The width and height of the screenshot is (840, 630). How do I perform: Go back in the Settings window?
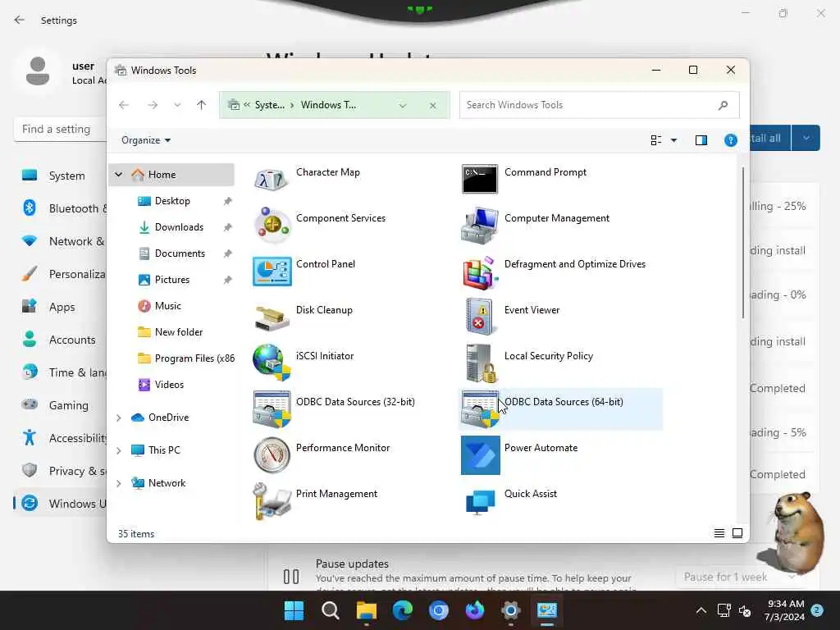pos(20,20)
